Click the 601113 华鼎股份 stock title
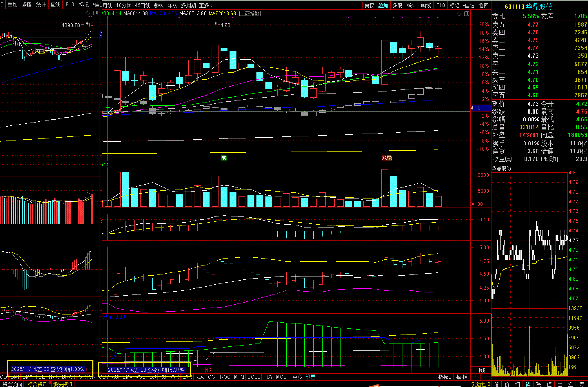The height and width of the screenshot is (387, 588). click(528, 6)
